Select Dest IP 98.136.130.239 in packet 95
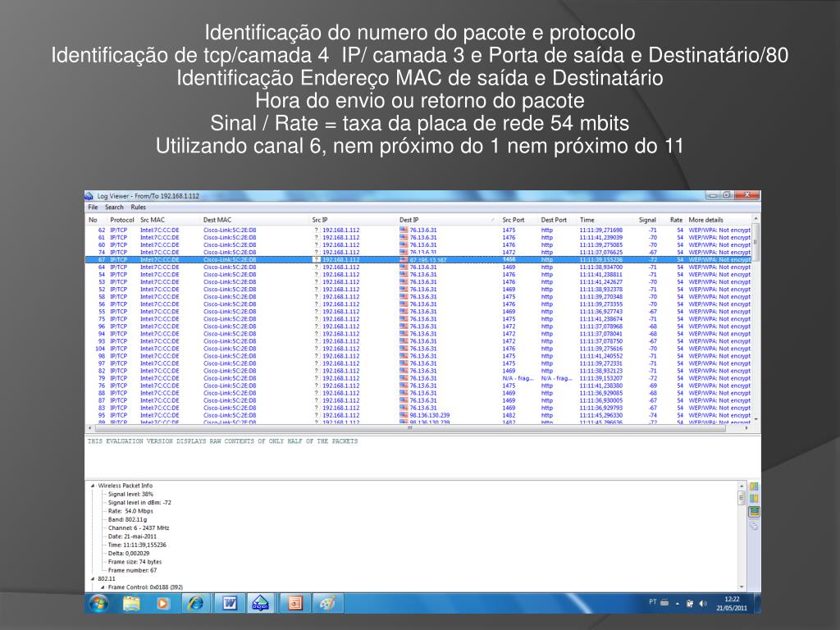840x630 pixels. 430,415
